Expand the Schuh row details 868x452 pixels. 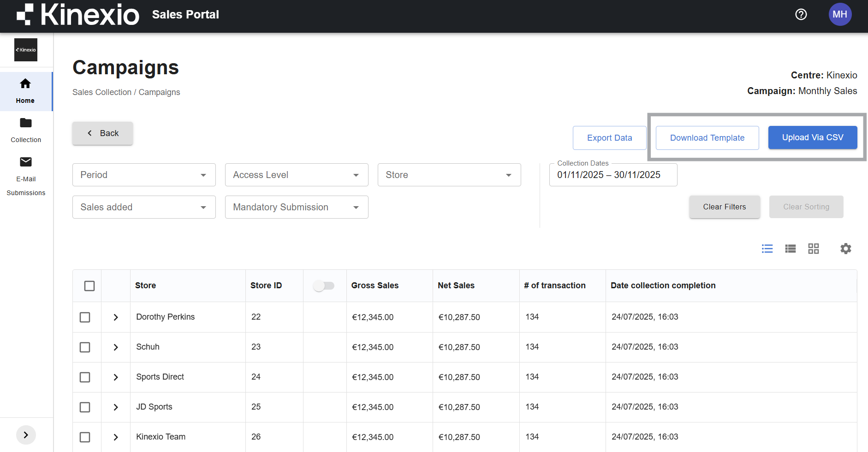[x=116, y=347]
